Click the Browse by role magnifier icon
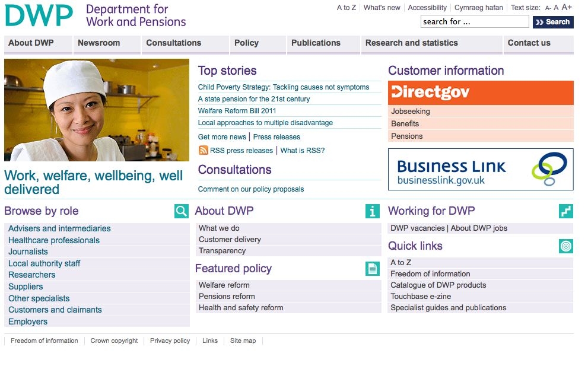The image size is (588, 366). click(182, 211)
